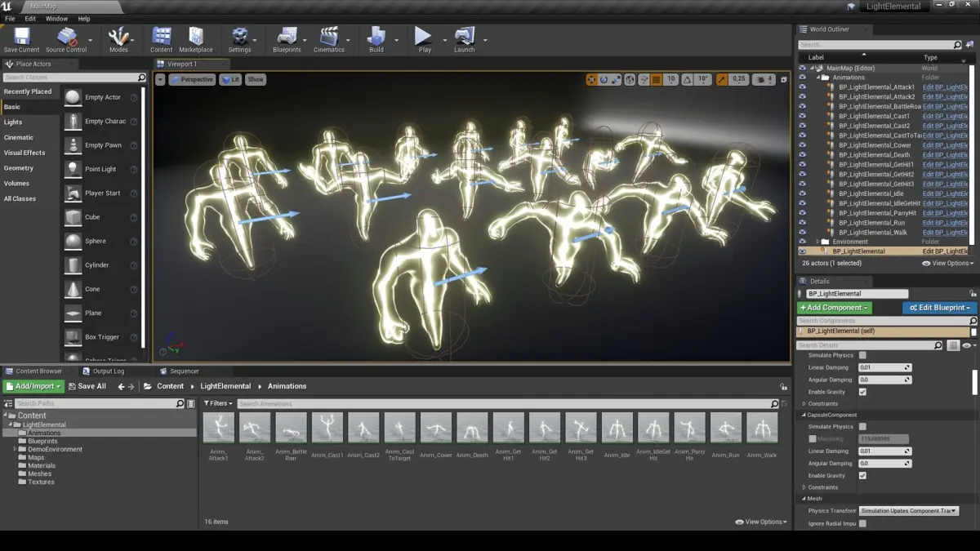Open the Perspective view mode dropdown
The height and width of the screenshot is (551, 980).
tap(193, 79)
